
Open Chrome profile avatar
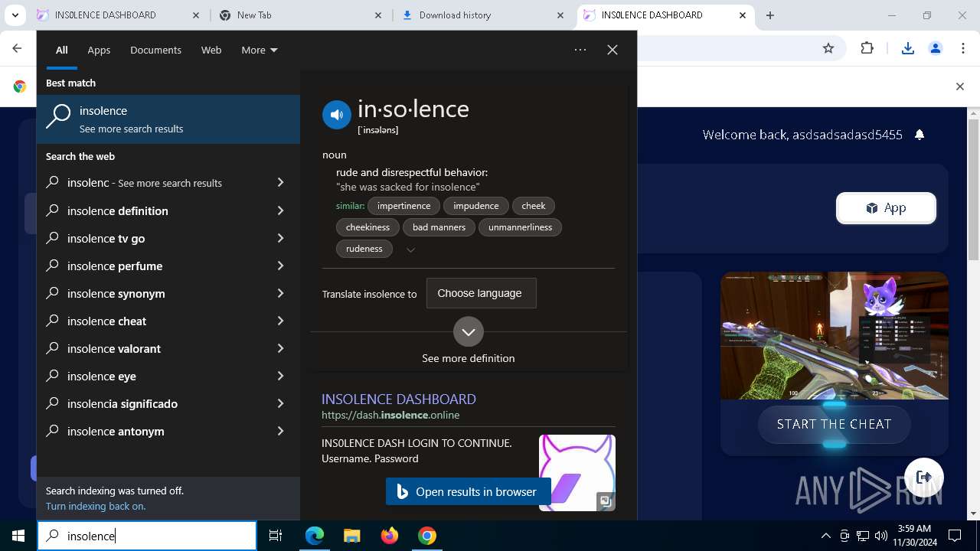[935, 48]
